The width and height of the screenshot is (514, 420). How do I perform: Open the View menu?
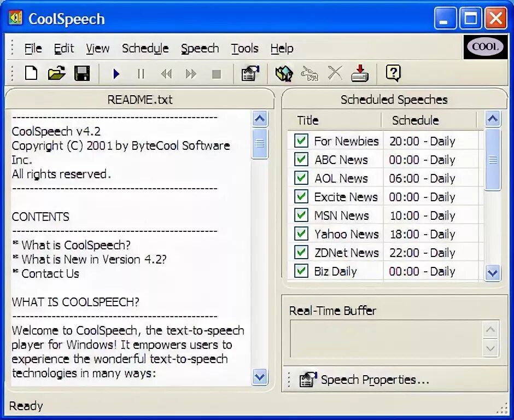pos(98,49)
